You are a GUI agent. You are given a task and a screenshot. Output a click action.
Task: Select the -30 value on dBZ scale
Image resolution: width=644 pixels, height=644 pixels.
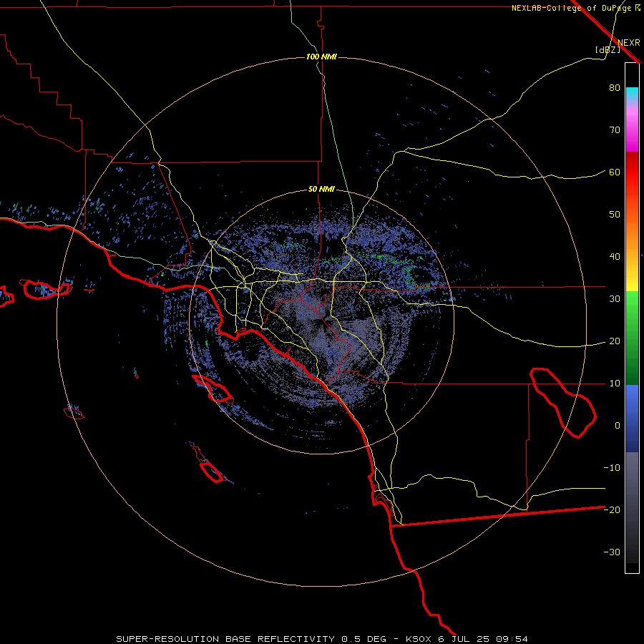[x=612, y=552]
